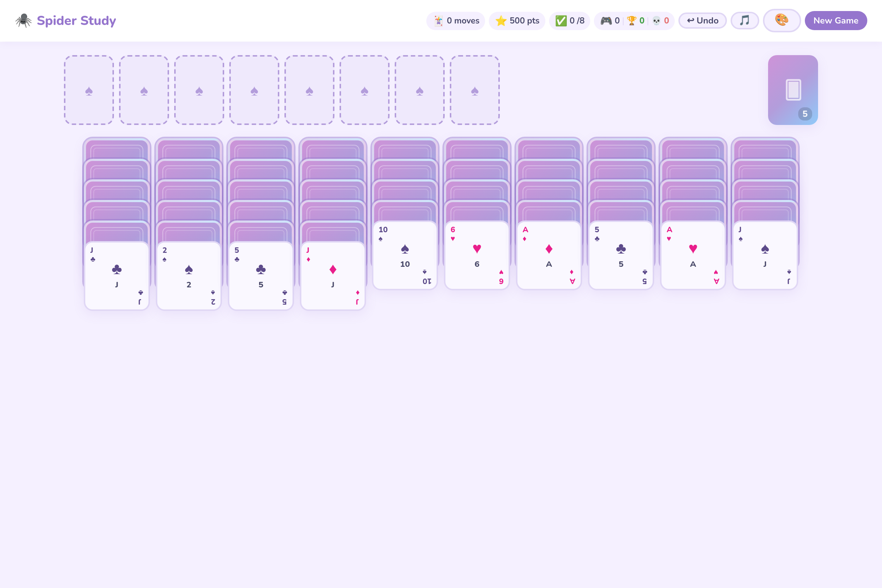
Task: Select the 2 of spades card
Action: click(189, 276)
